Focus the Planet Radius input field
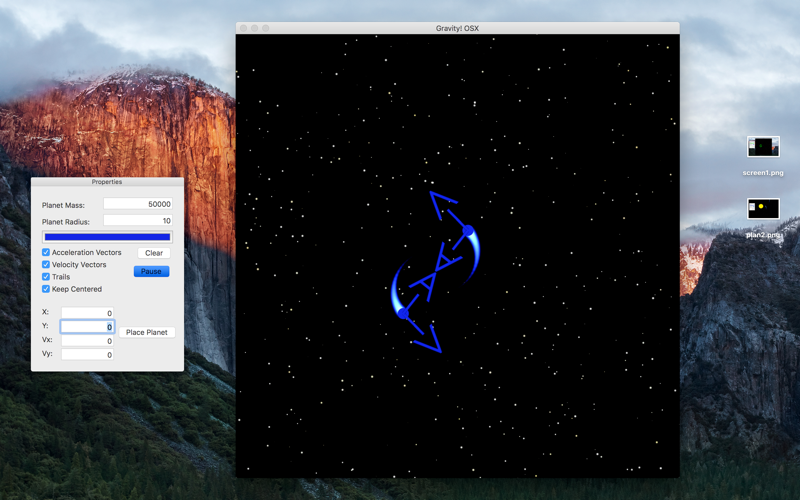 click(x=138, y=220)
